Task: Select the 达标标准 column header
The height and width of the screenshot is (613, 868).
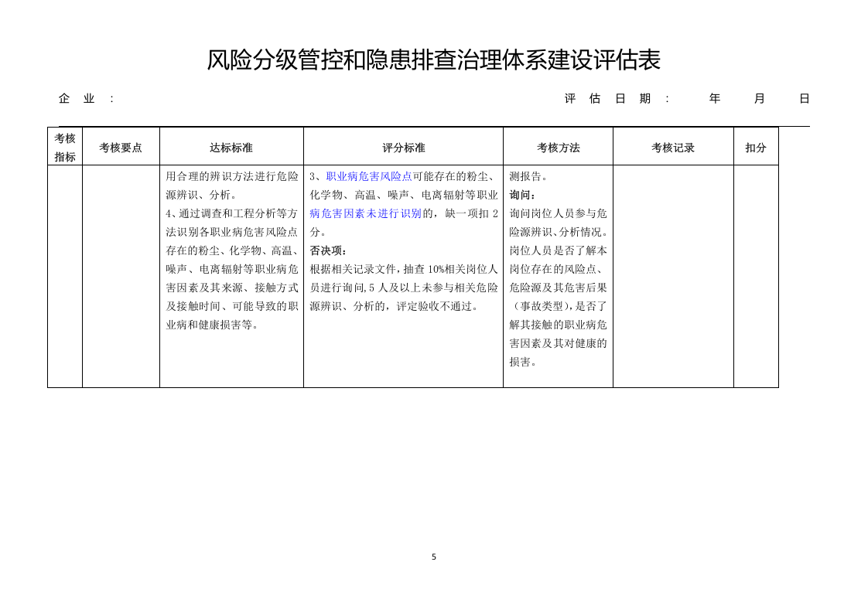Action: point(231,147)
